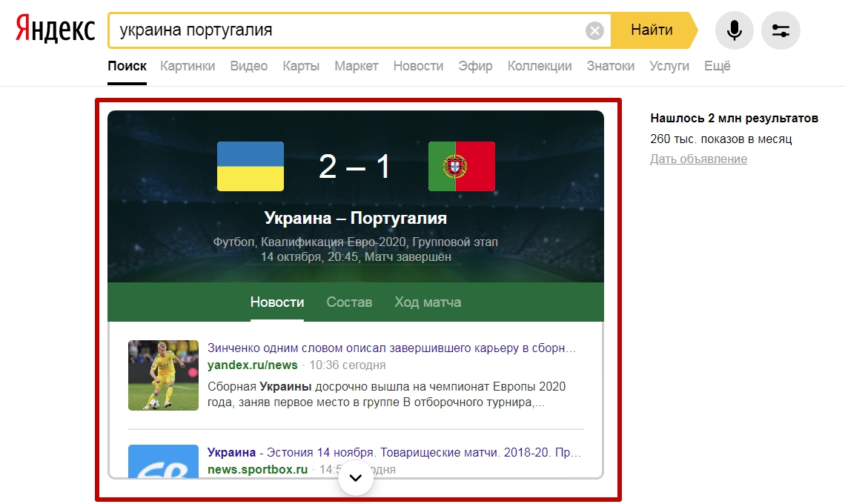845x504 pixels.
Task: Open the Эфир tab
Action: tap(475, 66)
